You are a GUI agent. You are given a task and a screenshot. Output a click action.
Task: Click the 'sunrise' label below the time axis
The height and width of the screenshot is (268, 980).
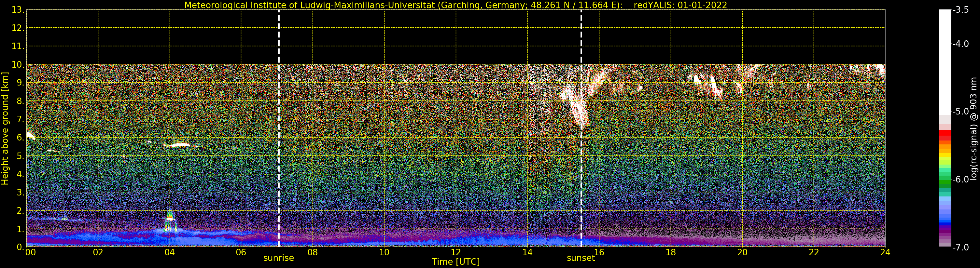point(278,258)
